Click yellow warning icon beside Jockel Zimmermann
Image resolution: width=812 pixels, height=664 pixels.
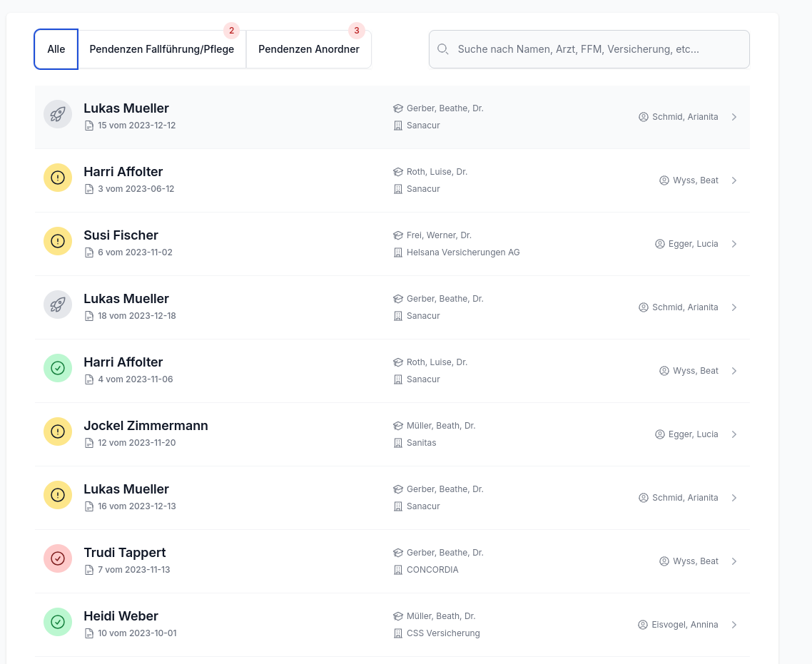58,431
